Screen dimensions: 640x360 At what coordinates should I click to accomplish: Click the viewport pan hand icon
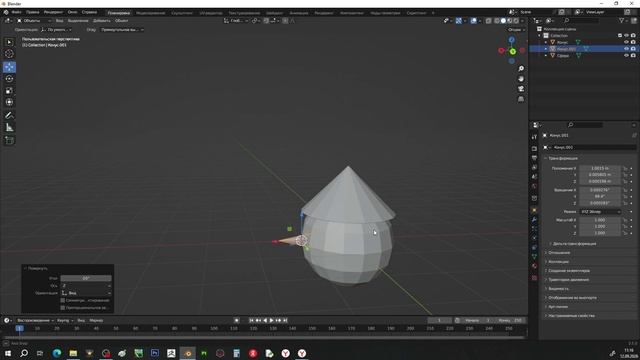[521, 79]
